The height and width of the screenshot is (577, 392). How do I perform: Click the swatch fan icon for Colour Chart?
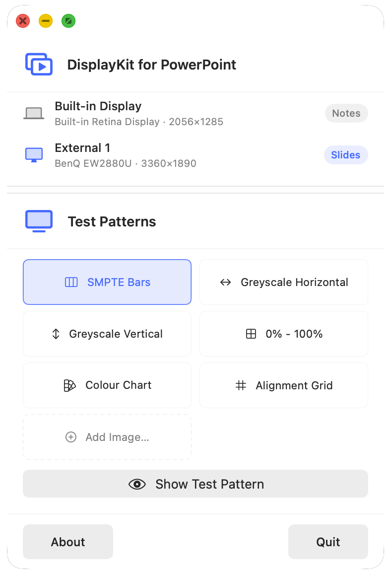[69, 385]
